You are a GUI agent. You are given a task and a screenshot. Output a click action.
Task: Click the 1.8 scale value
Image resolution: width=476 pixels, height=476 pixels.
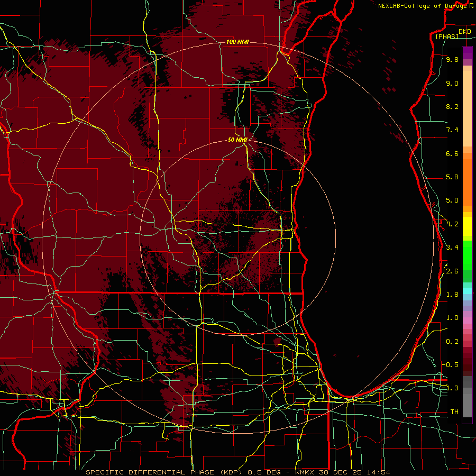pos(452,295)
